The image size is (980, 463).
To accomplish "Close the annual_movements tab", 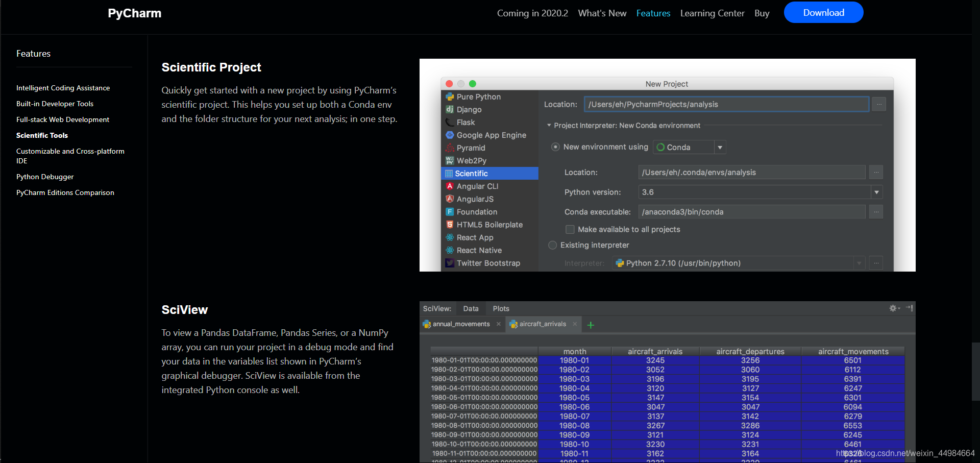I will click(x=499, y=324).
